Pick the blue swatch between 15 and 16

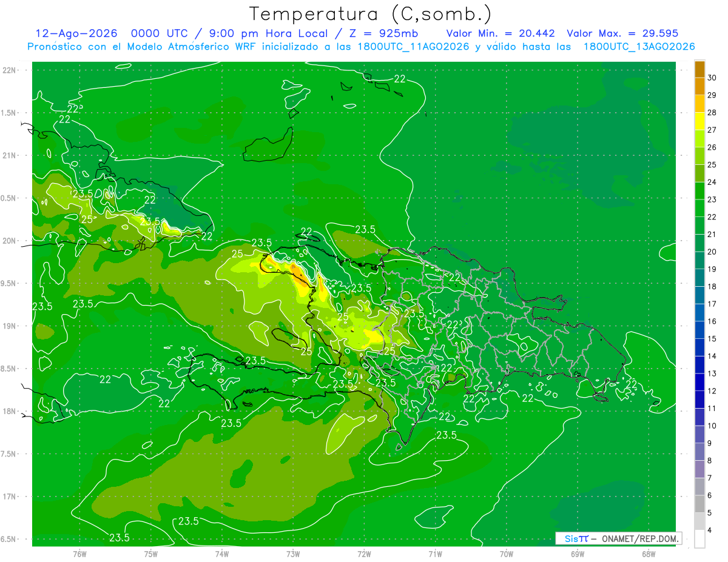click(x=699, y=330)
